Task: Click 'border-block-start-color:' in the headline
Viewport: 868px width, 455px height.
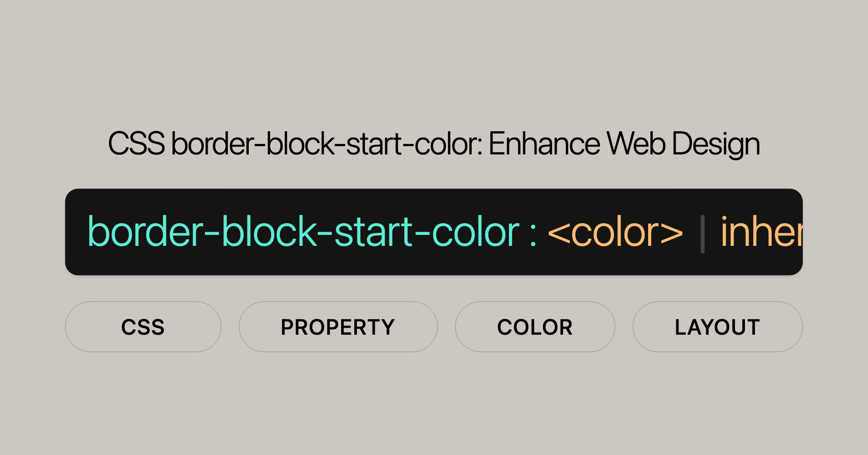Action: point(327,143)
